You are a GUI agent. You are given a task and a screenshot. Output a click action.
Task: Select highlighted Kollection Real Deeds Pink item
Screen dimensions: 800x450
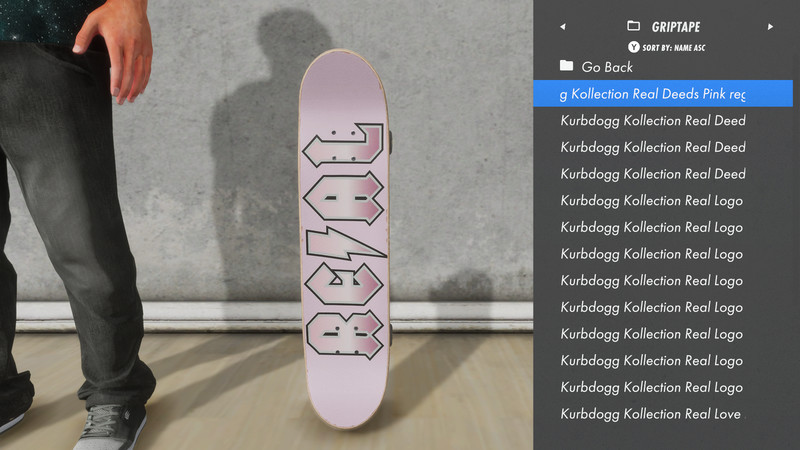coord(663,93)
